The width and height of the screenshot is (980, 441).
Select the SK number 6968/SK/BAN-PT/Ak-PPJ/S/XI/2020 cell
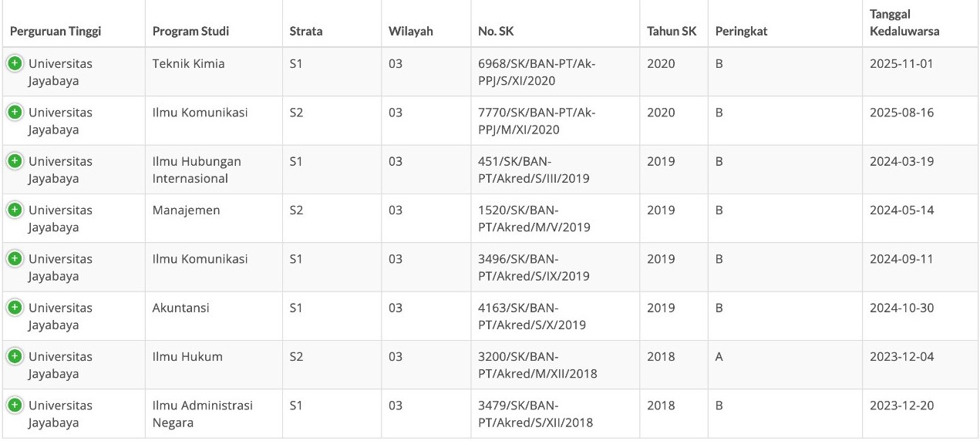pyautogui.click(x=537, y=72)
